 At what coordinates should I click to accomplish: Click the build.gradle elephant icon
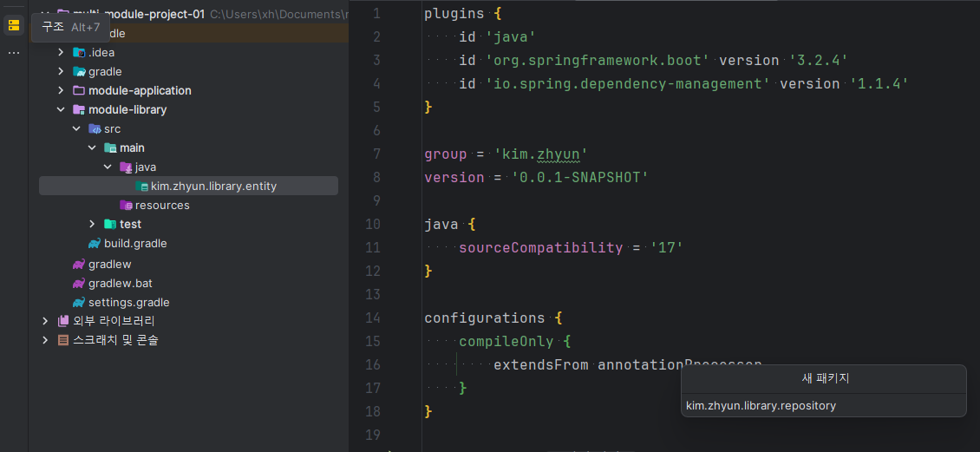pyautogui.click(x=95, y=243)
